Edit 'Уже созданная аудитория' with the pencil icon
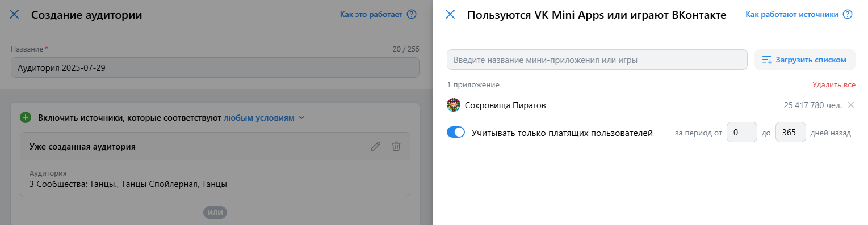Viewport: 868px width, 225px height. coord(375,146)
